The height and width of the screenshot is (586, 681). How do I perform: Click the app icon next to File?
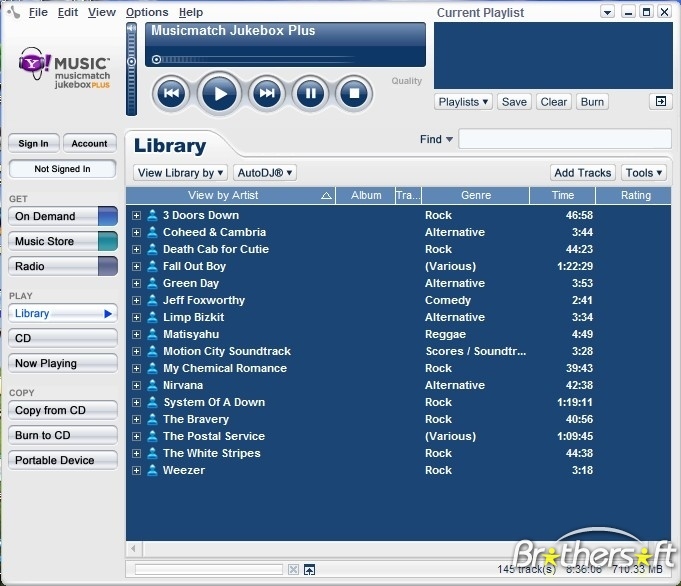[x=14, y=12]
